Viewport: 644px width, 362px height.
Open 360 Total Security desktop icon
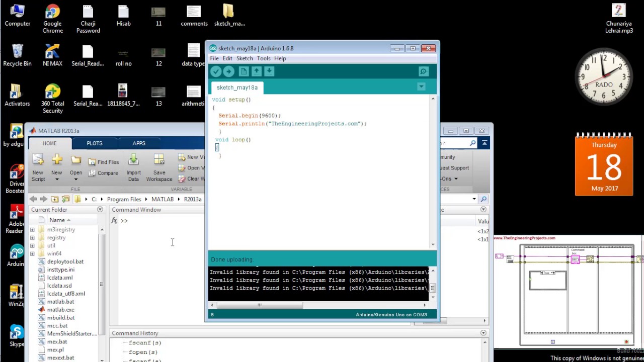coord(52,99)
